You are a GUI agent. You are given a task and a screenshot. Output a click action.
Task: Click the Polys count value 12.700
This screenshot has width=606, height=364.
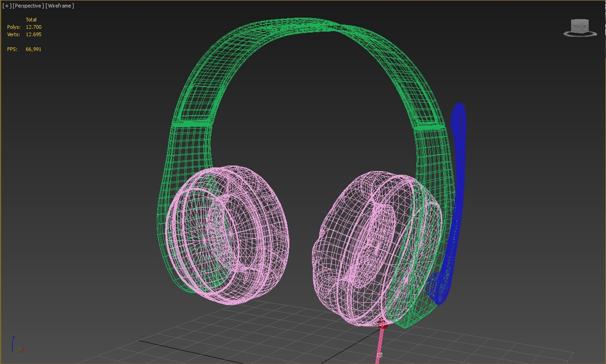34,27
